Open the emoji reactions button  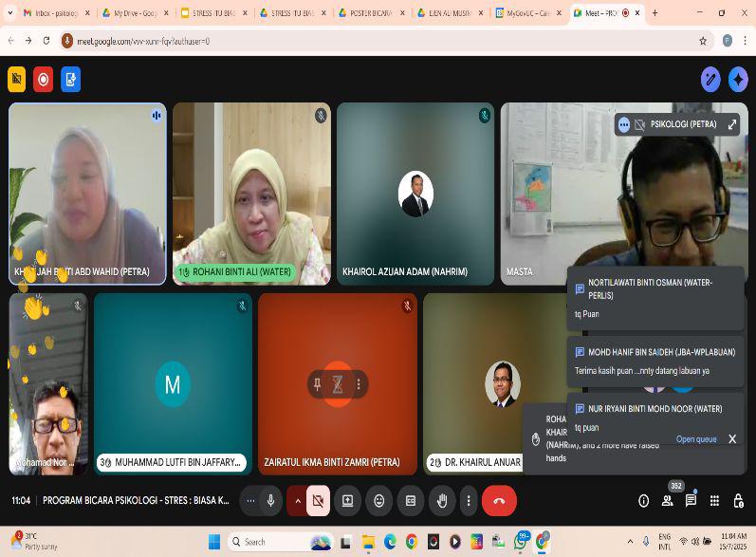[379, 500]
